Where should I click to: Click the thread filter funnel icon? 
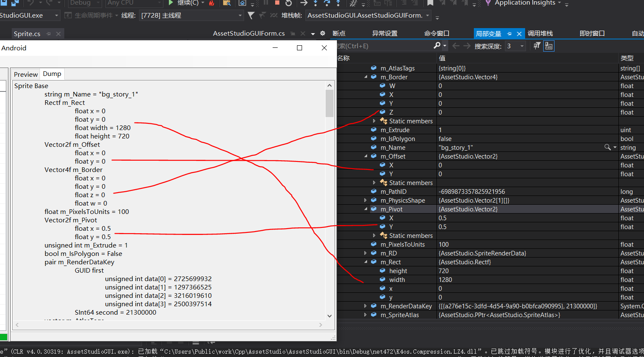tap(251, 16)
